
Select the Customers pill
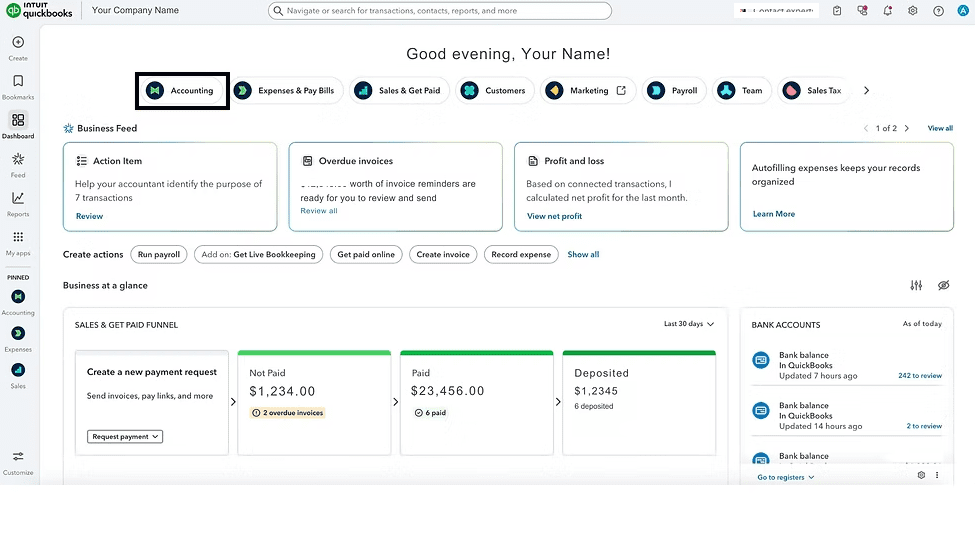coord(494,91)
